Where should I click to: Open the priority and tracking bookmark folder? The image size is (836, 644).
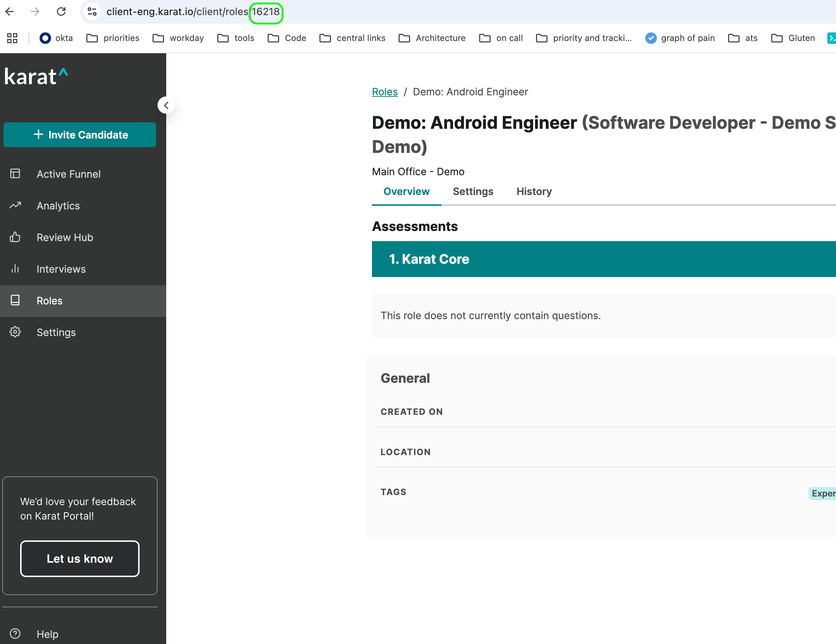[584, 38]
